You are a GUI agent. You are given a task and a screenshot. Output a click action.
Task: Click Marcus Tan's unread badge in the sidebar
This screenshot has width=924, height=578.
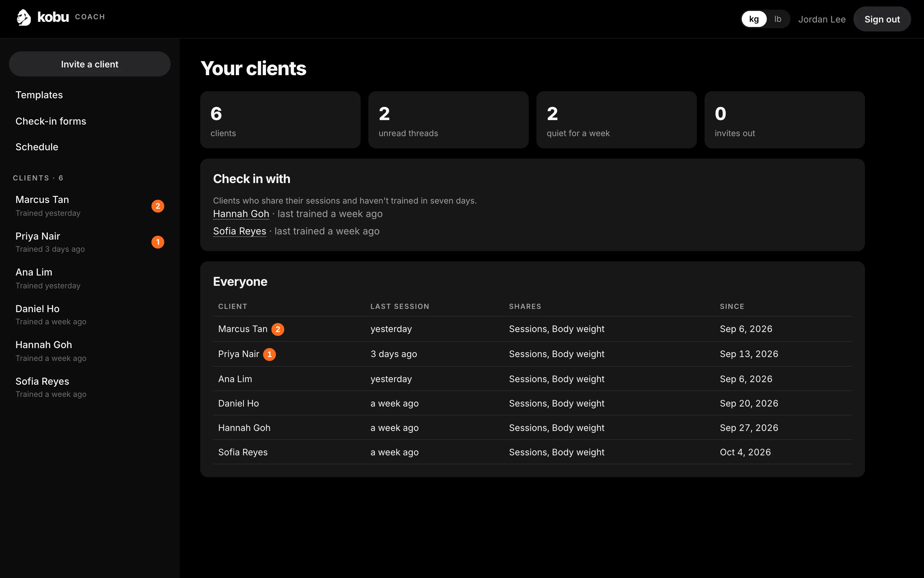click(x=158, y=206)
